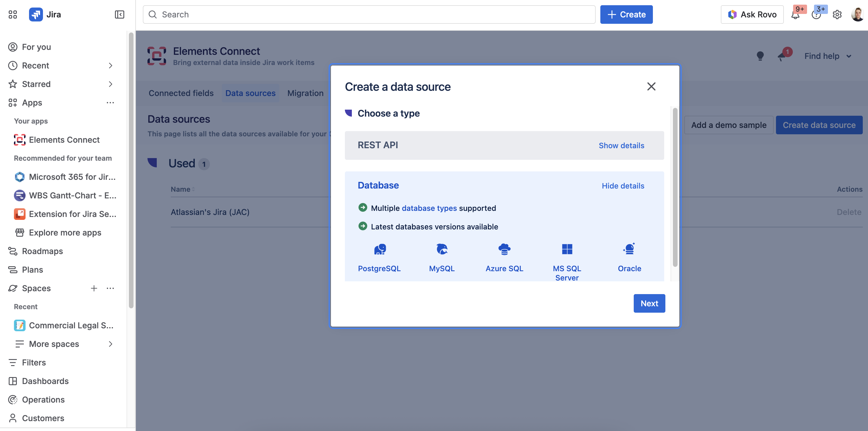Click the sidebar vertical scrollbar

click(131, 170)
